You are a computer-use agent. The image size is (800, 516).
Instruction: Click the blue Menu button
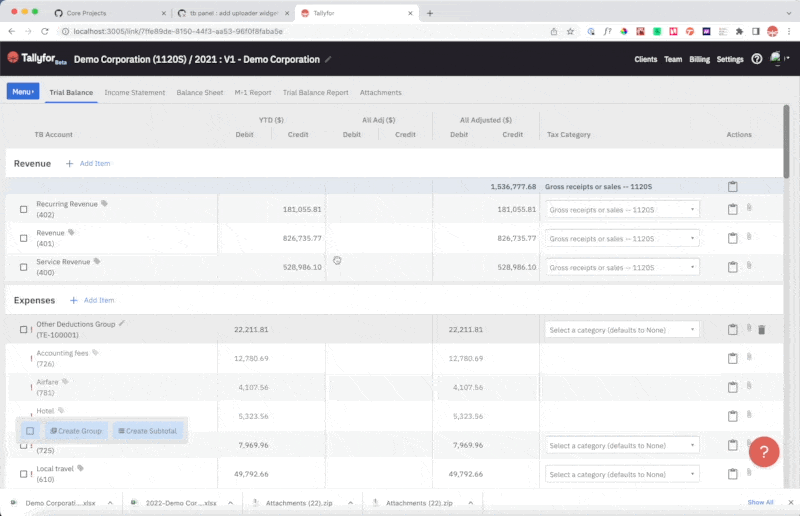pos(23,91)
